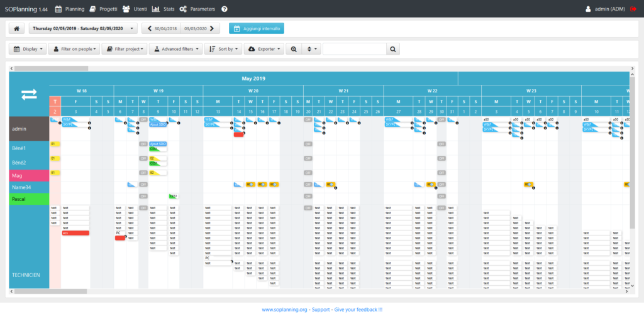644x316 pixels.
Task: Click the W 22 week header
Action: pos(432,90)
